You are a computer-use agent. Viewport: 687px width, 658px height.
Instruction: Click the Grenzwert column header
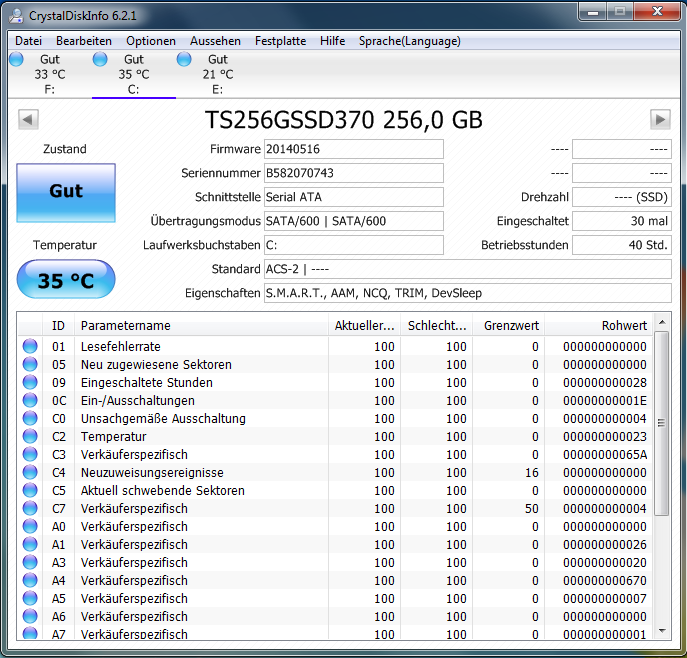tap(508, 325)
